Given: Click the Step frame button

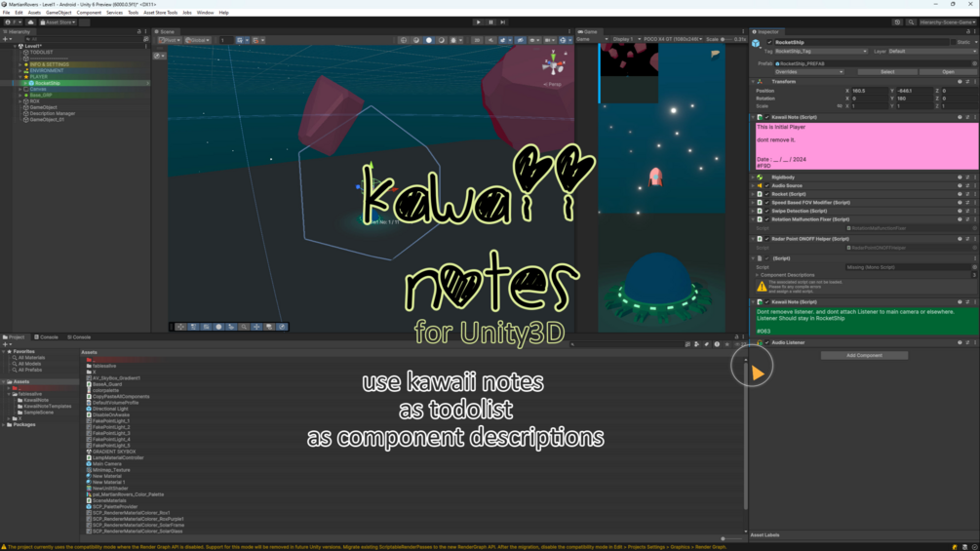Looking at the screenshot, I should (502, 21).
